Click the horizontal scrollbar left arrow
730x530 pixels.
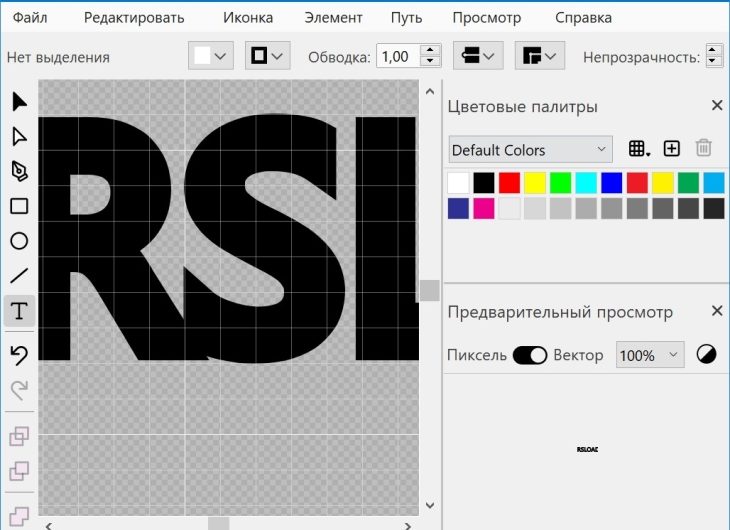pyautogui.click(x=48, y=526)
